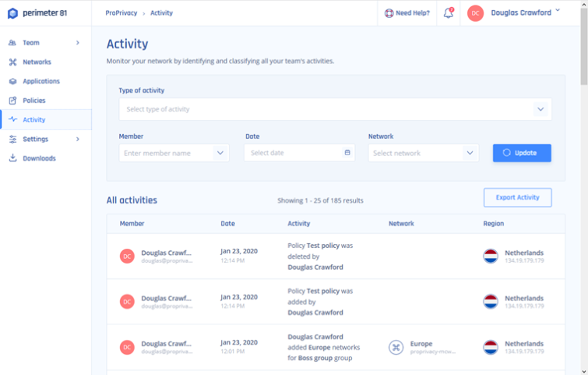Image resolution: width=588 pixels, height=375 pixels.
Task: Click the Europe network name
Action: (x=421, y=344)
